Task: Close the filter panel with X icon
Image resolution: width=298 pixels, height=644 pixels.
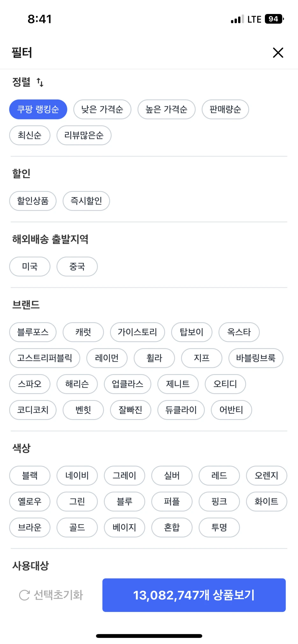Action: [x=278, y=53]
